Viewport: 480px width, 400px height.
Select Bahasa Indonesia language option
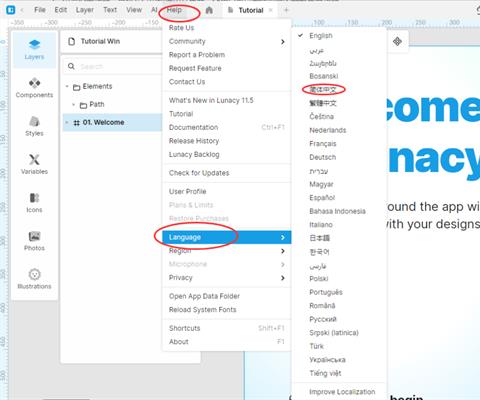(x=339, y=211)
